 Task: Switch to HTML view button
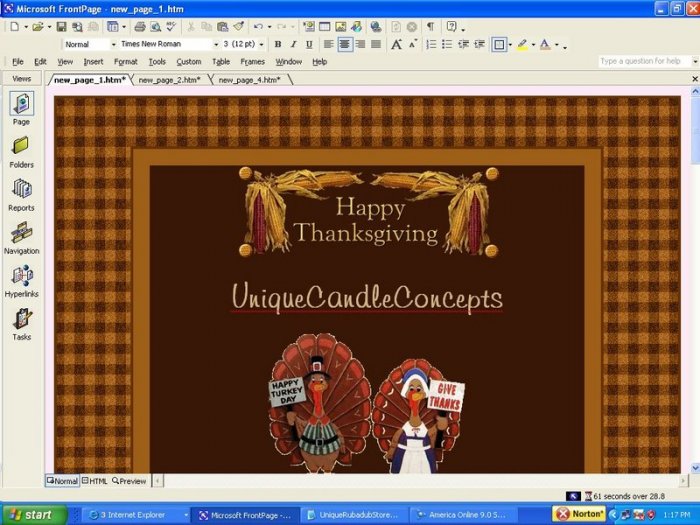[x=95, y=481]
